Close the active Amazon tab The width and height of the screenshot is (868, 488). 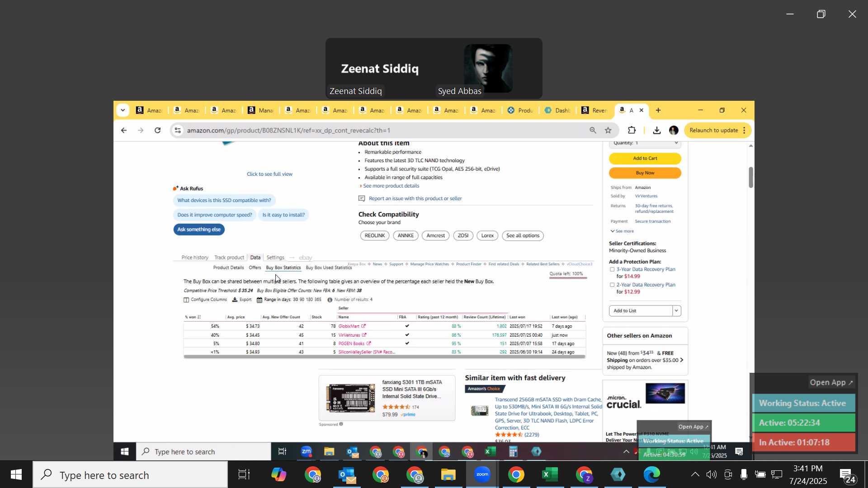pos(641,110)
